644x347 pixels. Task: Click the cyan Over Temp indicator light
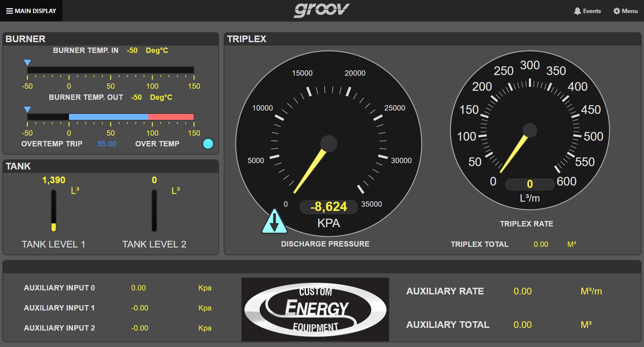pyautogui.click(x=208, y=144)
